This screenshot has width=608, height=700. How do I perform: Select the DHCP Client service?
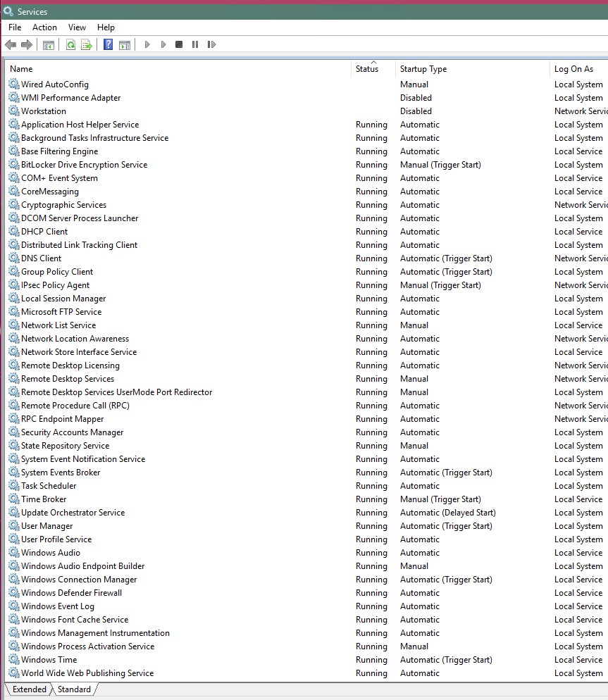(46, 231)
